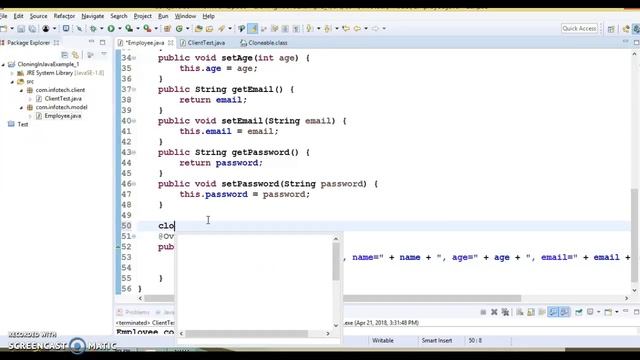This screenshot has width=640, height=360.
Task: Click the green Run button in toolbar
Action: point(111,29)
